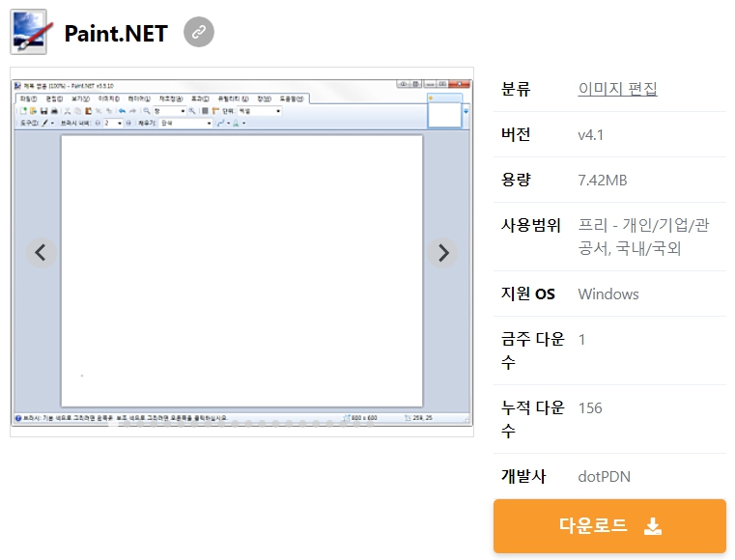Viewport: 735px width, 560px height.
Task: Click the file size value 7.42MB
Action: 603,180
